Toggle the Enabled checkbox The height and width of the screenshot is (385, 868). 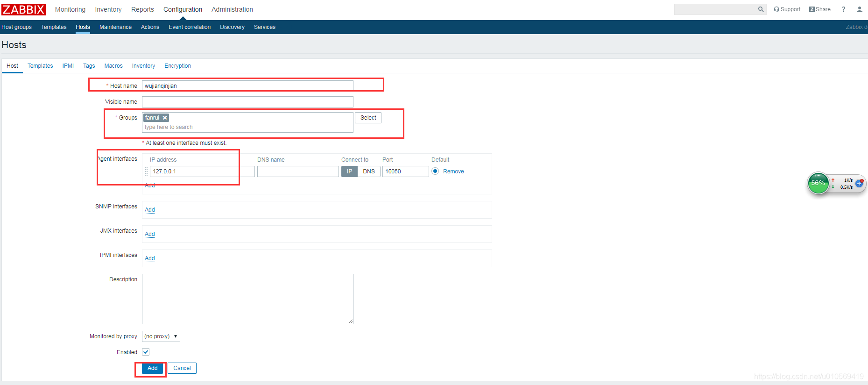[x=146, y=352]
